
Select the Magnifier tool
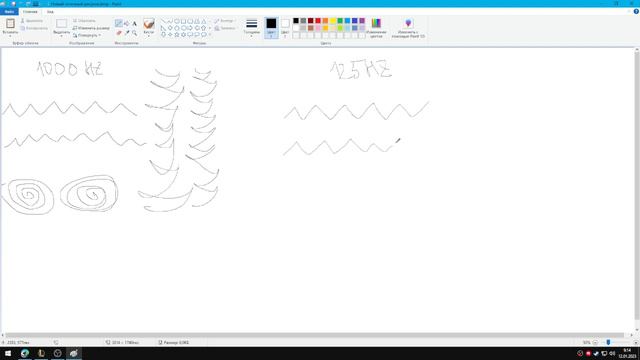coord(134,33)
